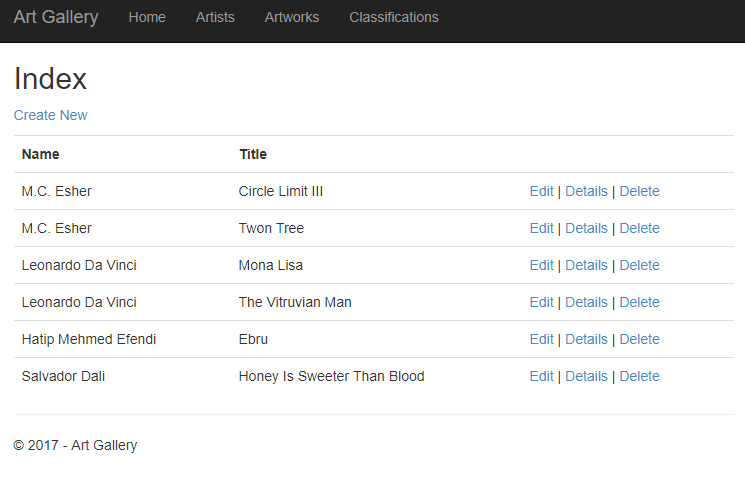Click the Create New link

click(x=50, y=115)
